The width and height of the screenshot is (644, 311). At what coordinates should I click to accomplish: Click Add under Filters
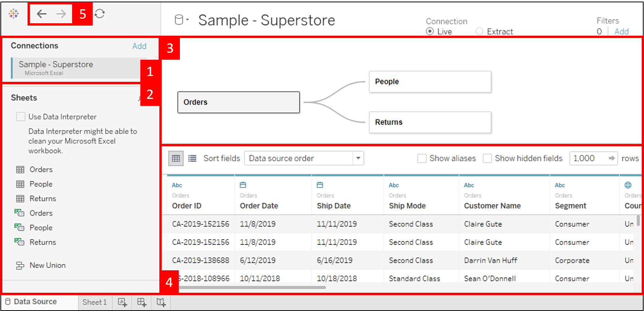click(x=621, y=32)
